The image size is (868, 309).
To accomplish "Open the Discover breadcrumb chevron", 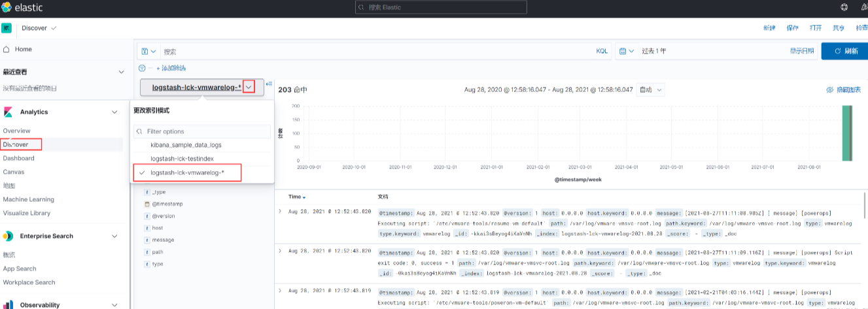I will click(x=54, y=28).
